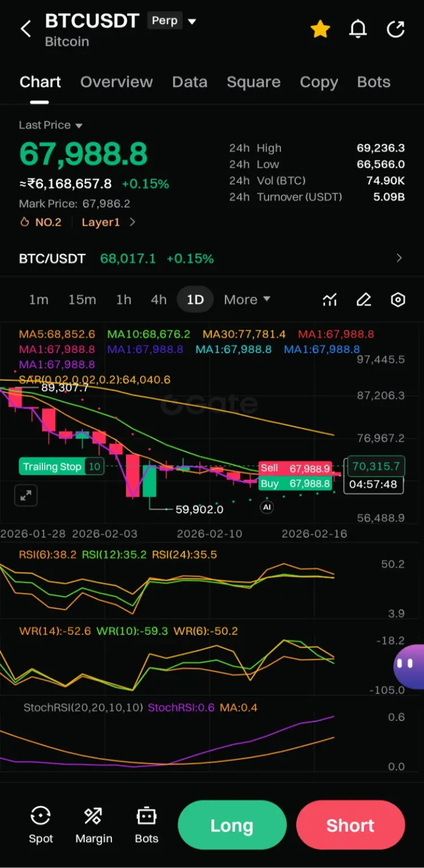Tap the green Long button

point(232,825)
